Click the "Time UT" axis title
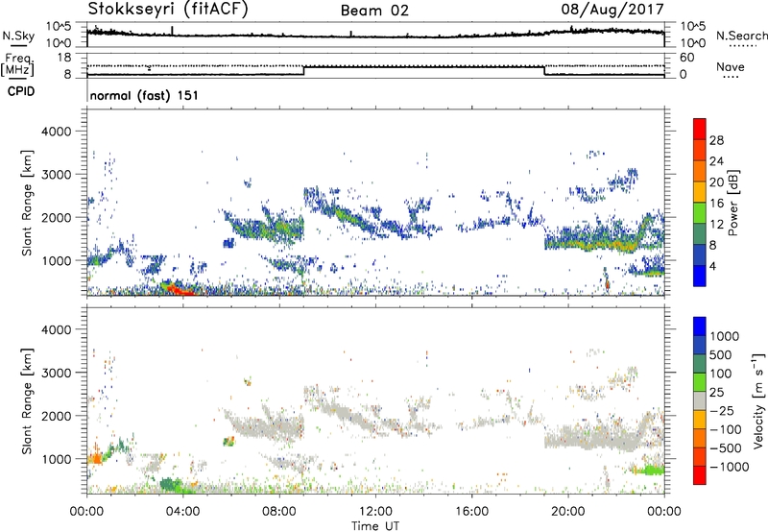 [x=375, y=526]
